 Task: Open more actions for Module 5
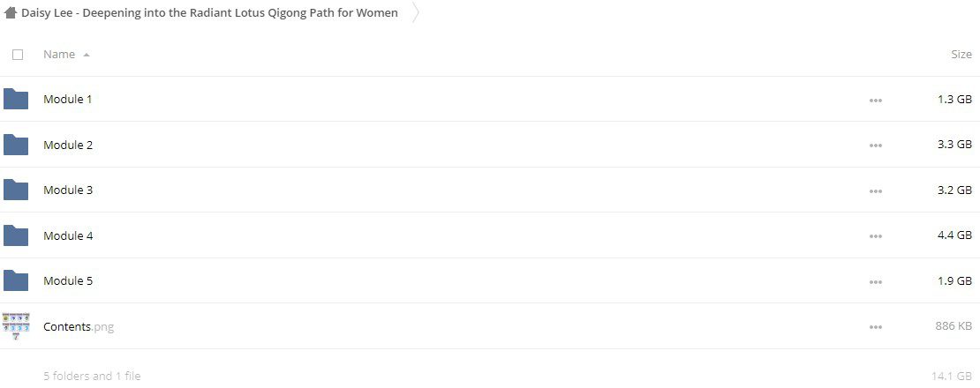coord(876,282)
